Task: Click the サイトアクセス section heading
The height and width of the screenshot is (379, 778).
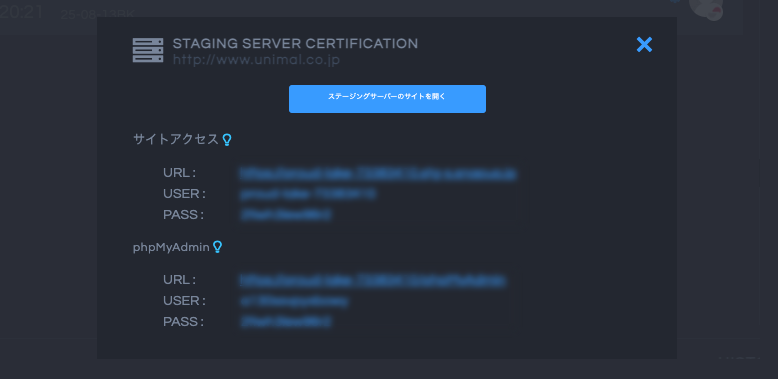Action: pos(176,139)
